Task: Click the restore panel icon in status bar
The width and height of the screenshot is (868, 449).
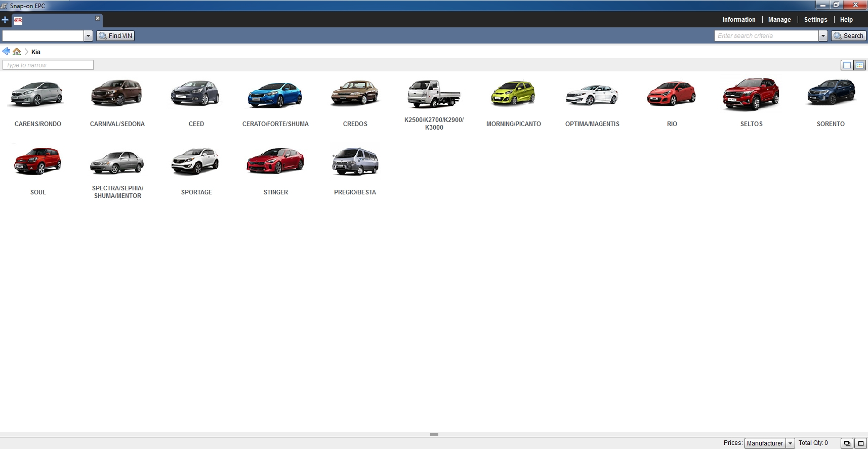Action: click(x=847, y=443)
